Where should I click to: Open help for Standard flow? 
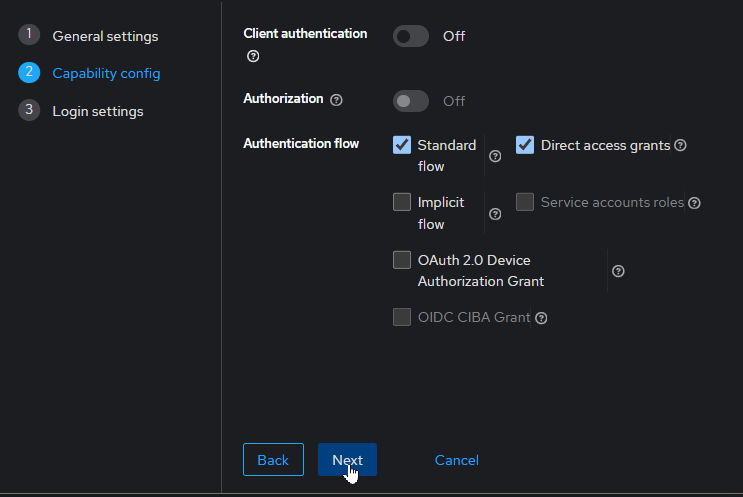pos(495,156)
